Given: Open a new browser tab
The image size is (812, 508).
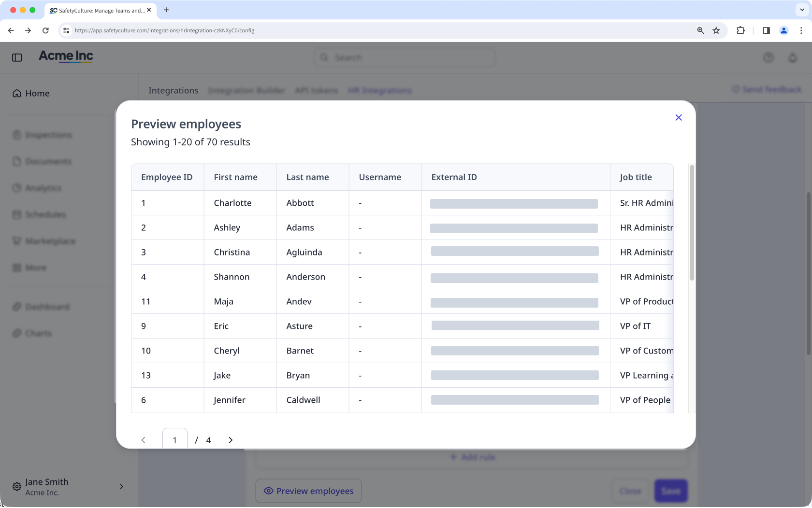Looking at the screenshot, I should pyautogui.click(x=166, y=10).
